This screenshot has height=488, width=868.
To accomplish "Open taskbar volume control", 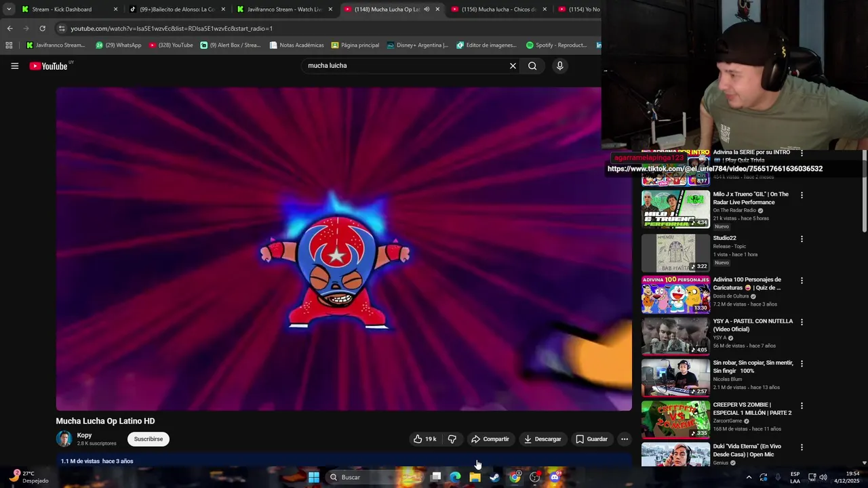I will point(823,477).
